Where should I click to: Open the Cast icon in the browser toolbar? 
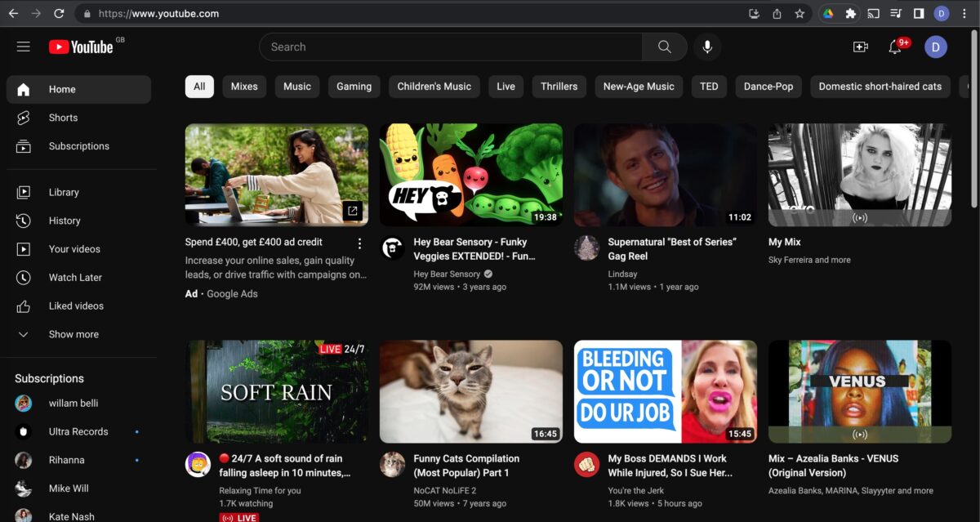(873, 13)
